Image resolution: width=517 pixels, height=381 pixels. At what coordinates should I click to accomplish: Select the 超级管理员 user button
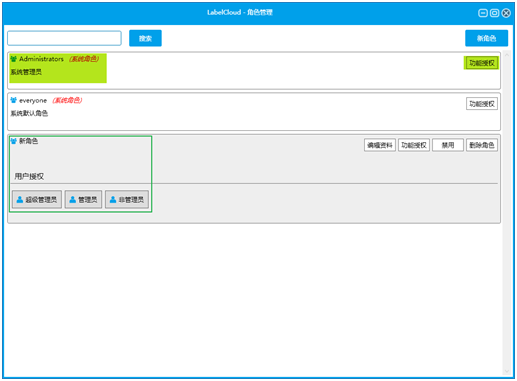pos(37,200)
